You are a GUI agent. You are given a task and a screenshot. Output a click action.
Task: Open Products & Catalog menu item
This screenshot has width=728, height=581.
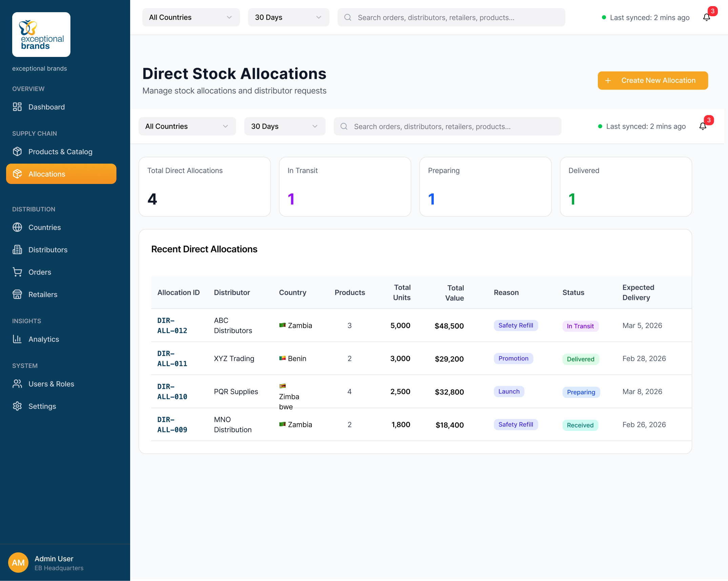click(61, 152)
